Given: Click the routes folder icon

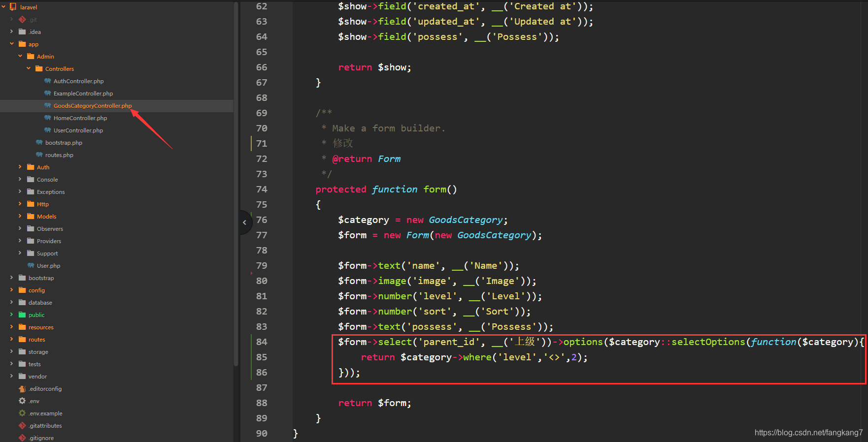Looking at the screenshot, I should pos(22,339).
